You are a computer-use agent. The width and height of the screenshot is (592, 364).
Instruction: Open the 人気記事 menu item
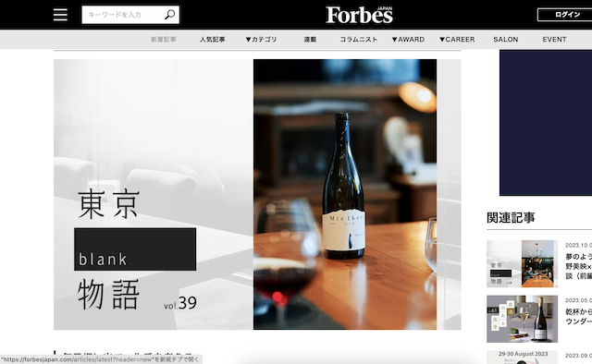point(213,39)
